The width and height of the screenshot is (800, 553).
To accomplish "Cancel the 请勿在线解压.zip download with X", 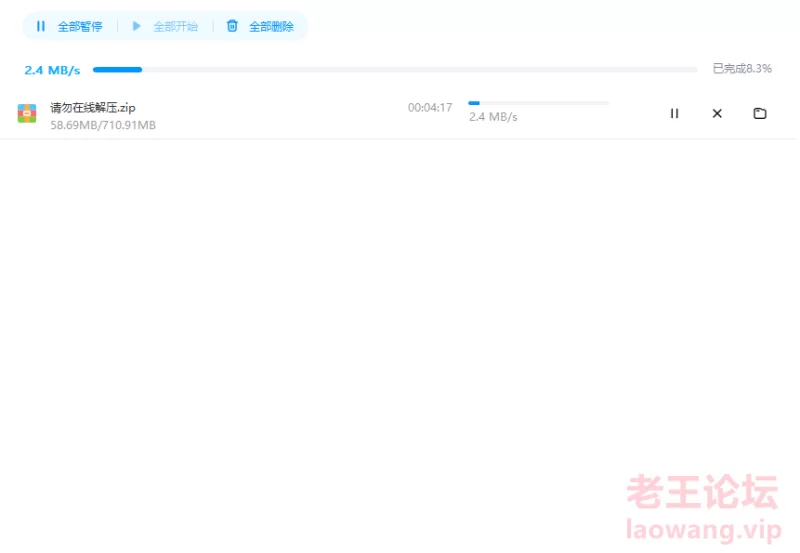I will point(717,113).
